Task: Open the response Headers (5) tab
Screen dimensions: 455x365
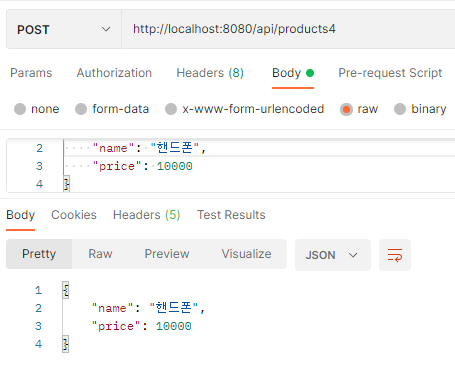Action: 147,215
